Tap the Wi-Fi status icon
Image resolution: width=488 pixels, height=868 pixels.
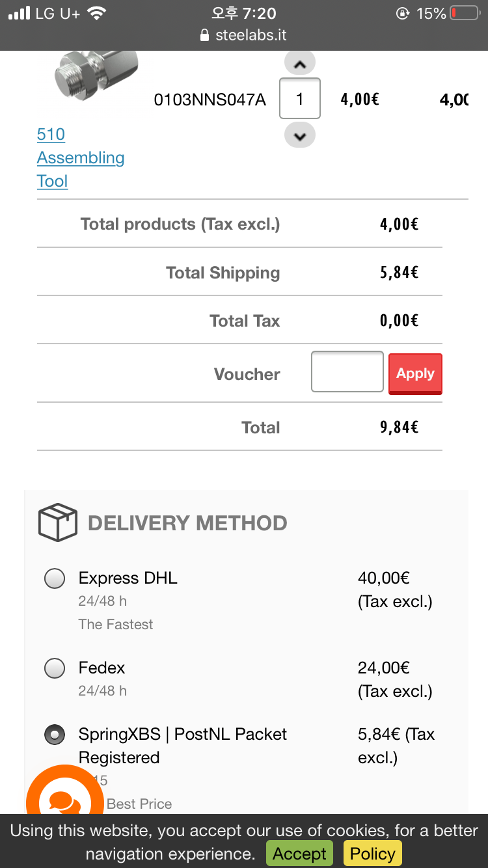[96, 13]
